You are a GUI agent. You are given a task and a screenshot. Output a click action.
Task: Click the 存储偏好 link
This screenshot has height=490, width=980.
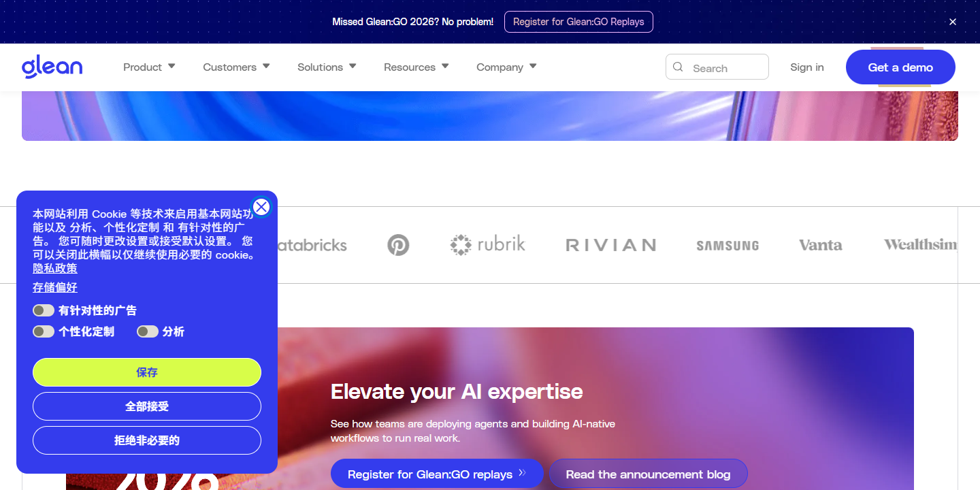[55, 287]
